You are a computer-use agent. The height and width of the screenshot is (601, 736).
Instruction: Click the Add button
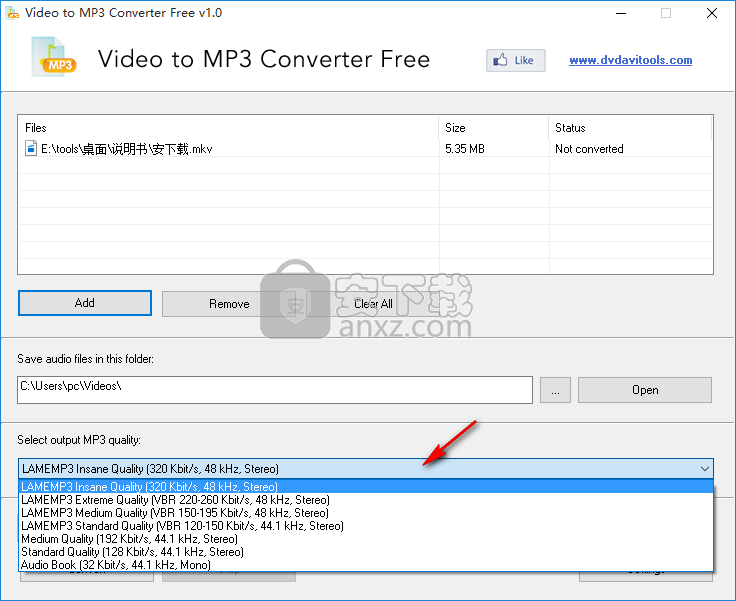[x=84, y=303]
